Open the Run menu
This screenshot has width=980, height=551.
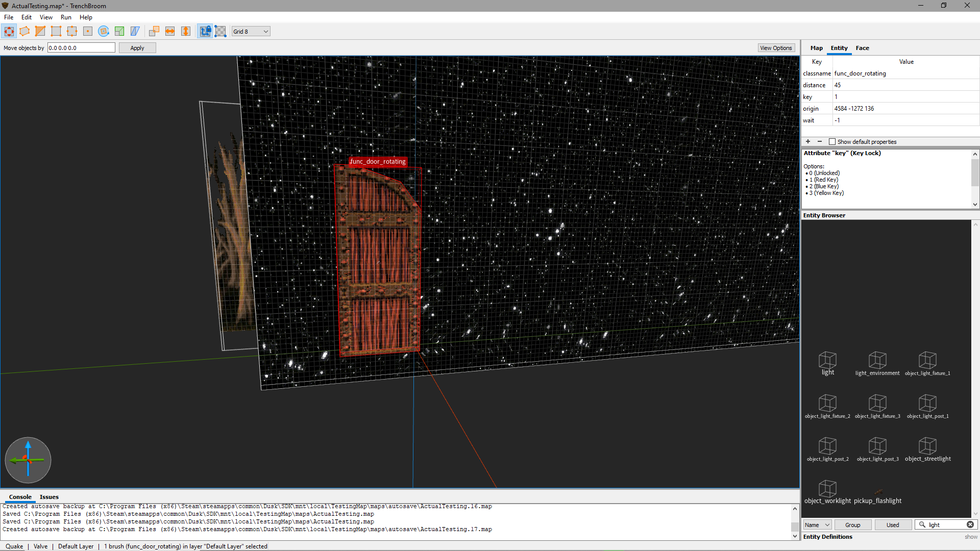click(x=66, y=17)
